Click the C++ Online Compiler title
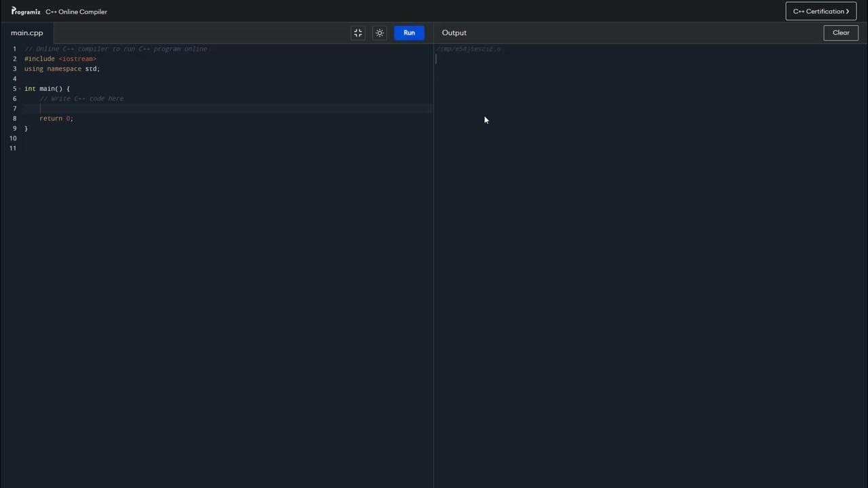The image size is (868, 488). (76, 12)
